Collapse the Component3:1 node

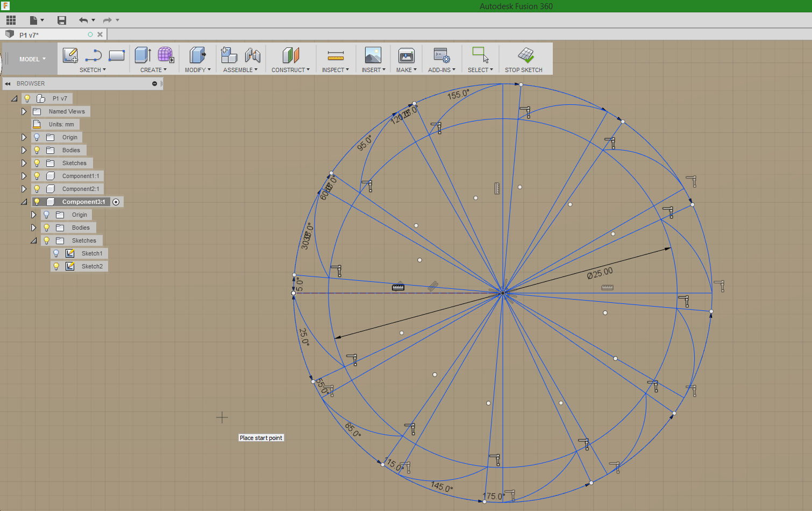pos(24,202)
